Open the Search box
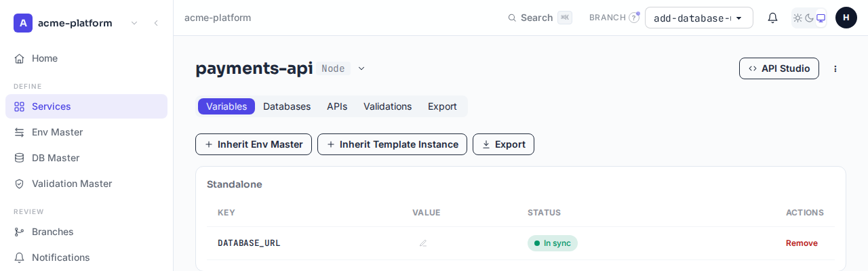The image size is (868, 271). [540, 18]
